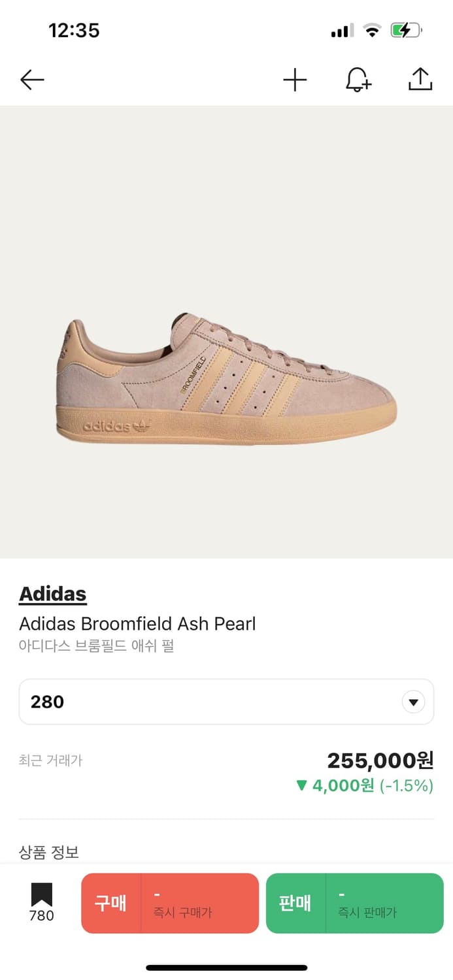
Task: Tap the 최근 거래가 label
Action: pos(51,760)
